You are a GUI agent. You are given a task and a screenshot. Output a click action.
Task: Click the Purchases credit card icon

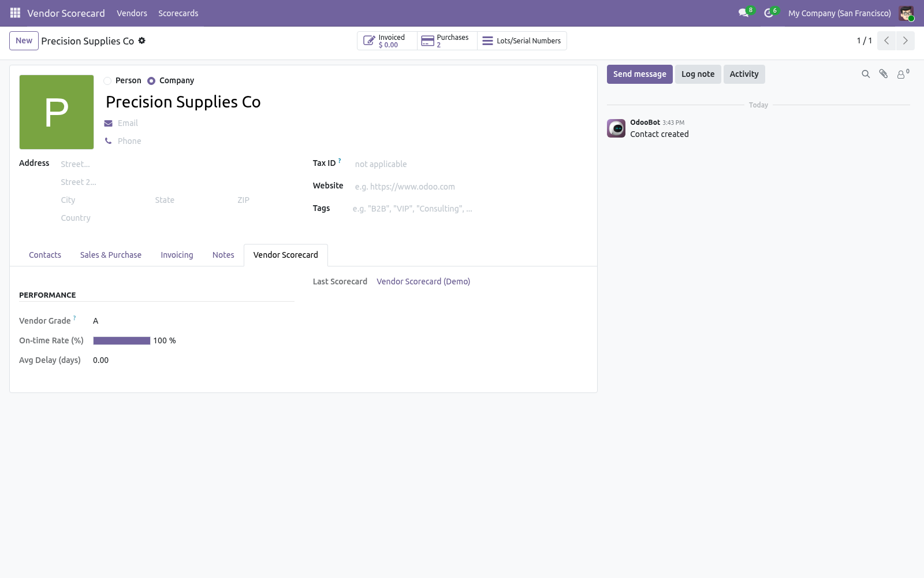tap(427, 40)
